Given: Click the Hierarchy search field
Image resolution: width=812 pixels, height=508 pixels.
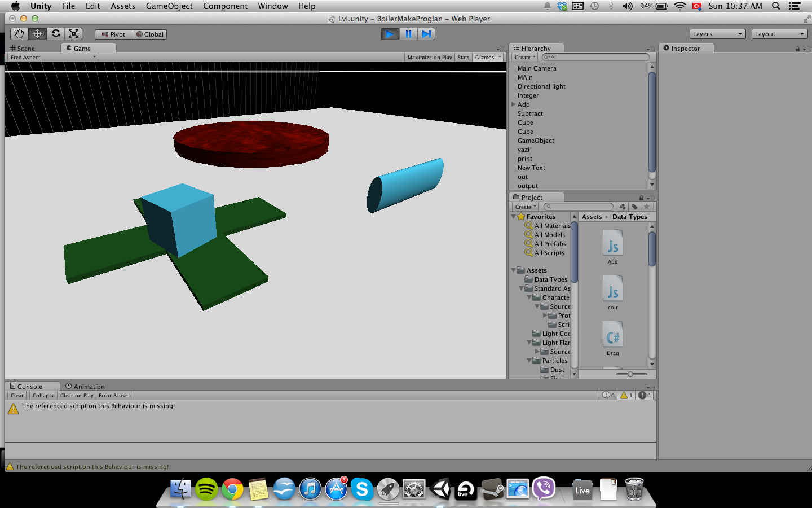Looking at the screenshot, I should [595, 57].
